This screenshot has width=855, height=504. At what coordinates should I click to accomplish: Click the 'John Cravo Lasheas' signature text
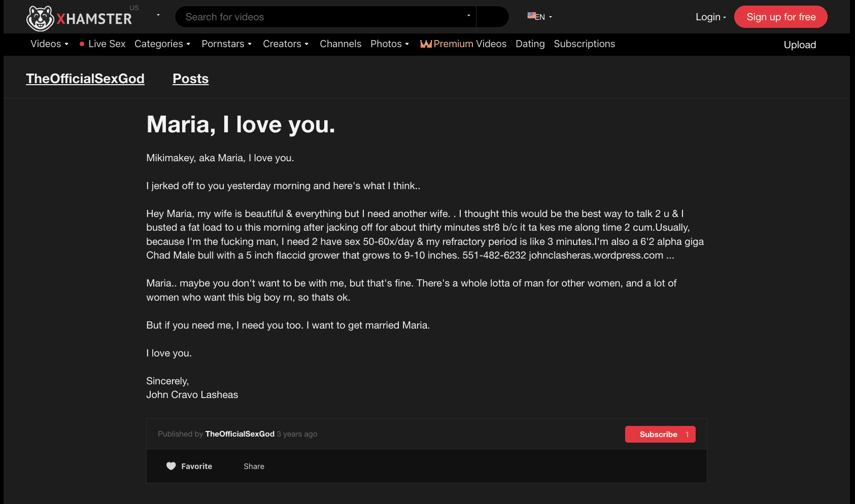click(192, 394)
